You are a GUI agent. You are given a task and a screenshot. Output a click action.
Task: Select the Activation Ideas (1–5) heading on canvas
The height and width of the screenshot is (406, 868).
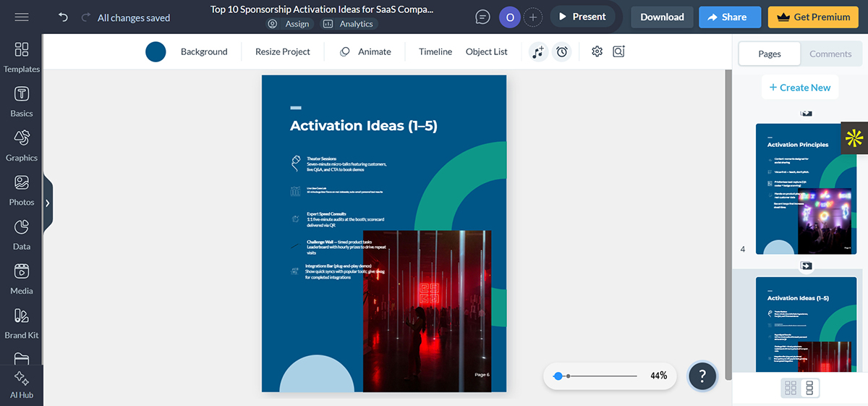364,126
